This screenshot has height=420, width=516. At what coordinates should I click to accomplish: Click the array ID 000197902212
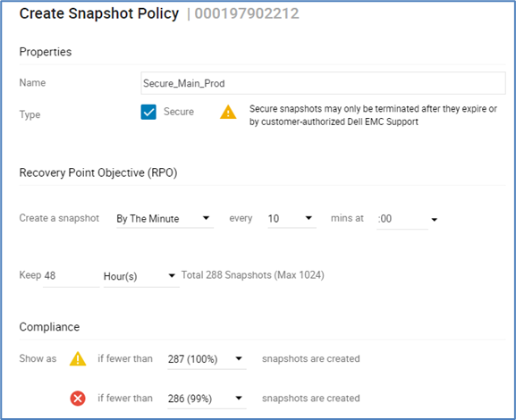247,13
